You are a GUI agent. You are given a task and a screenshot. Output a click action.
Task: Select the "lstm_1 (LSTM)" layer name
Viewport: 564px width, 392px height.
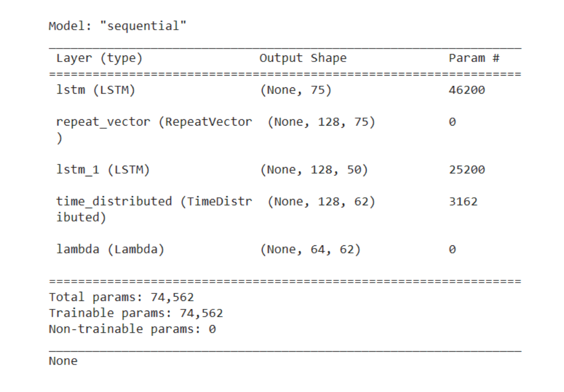coord(102,170)
